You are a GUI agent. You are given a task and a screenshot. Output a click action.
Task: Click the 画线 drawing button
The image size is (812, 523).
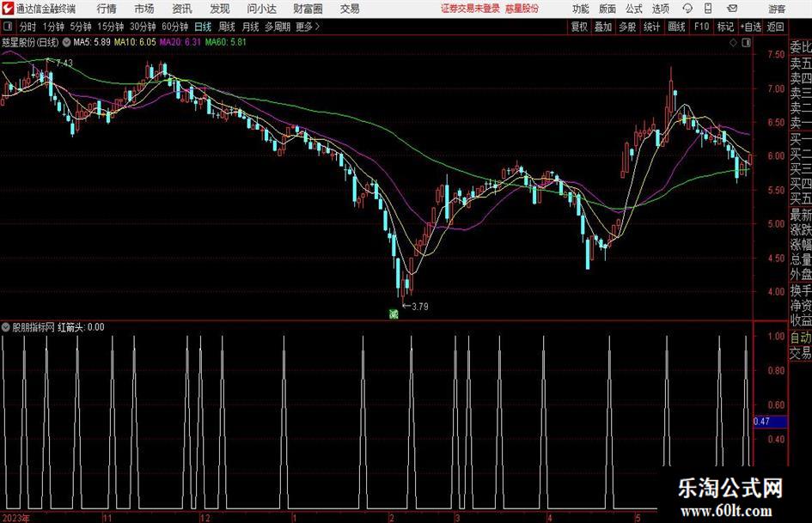click(676, 27)
